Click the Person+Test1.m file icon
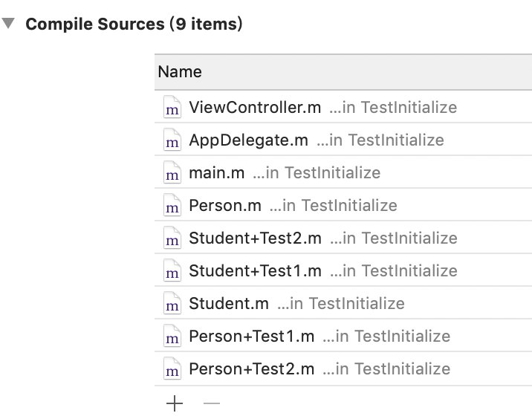The width and height of the screenshot is (532, 419). (172, 337)
